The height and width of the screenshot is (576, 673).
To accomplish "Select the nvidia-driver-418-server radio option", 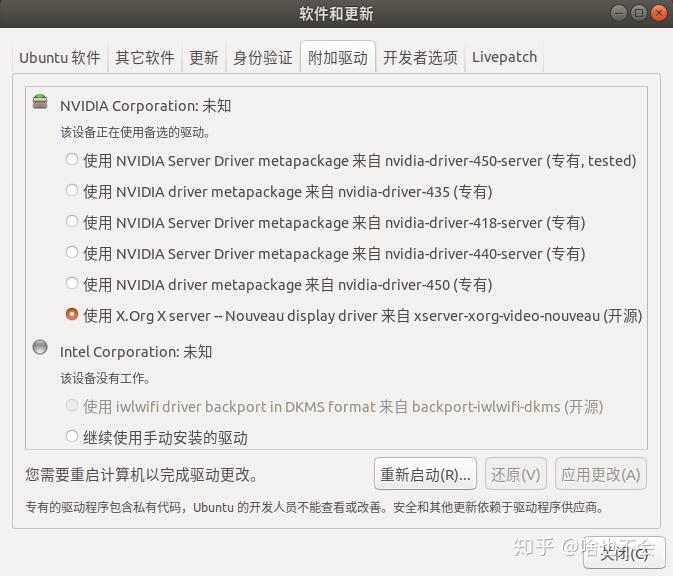I will pyautogui.click(x=72, y=221).
